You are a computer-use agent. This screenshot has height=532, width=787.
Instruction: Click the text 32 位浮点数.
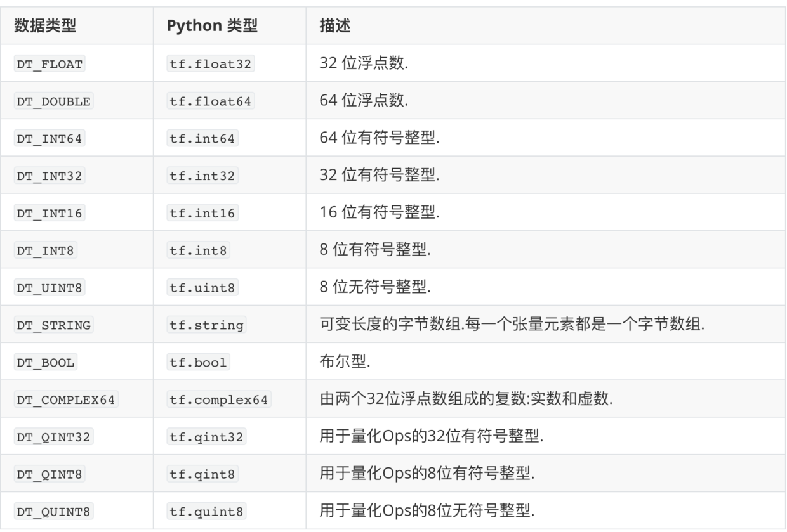pyautogui.click(x=364, y=65)
